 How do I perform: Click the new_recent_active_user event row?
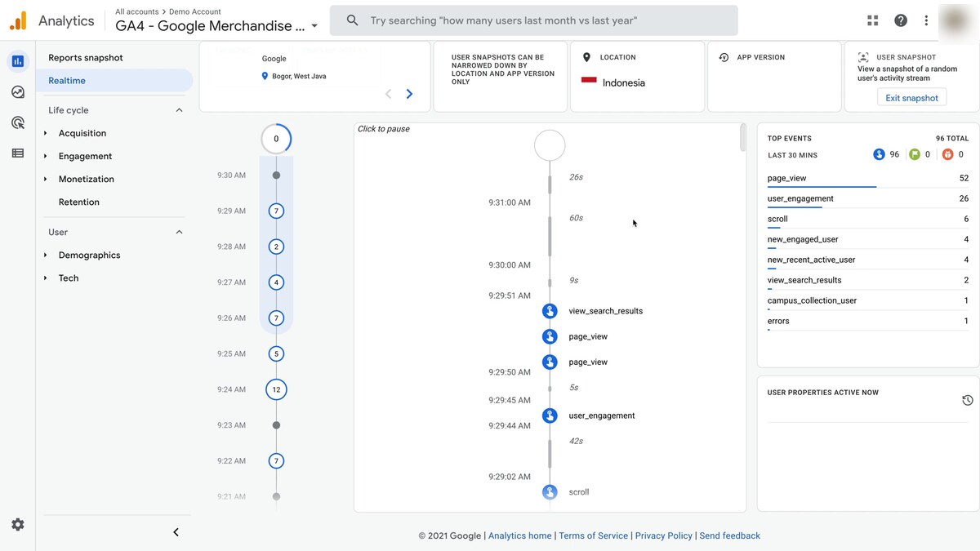[868, 260]
